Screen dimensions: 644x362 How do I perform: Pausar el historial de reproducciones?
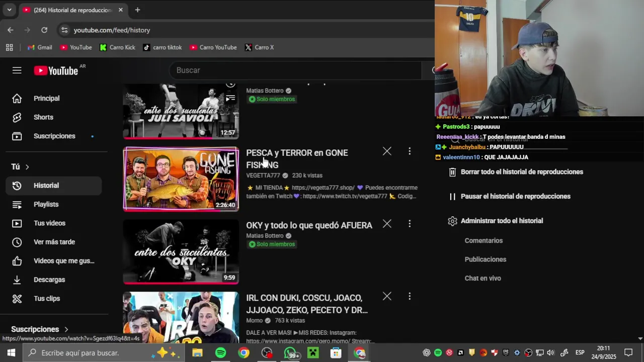509,197
